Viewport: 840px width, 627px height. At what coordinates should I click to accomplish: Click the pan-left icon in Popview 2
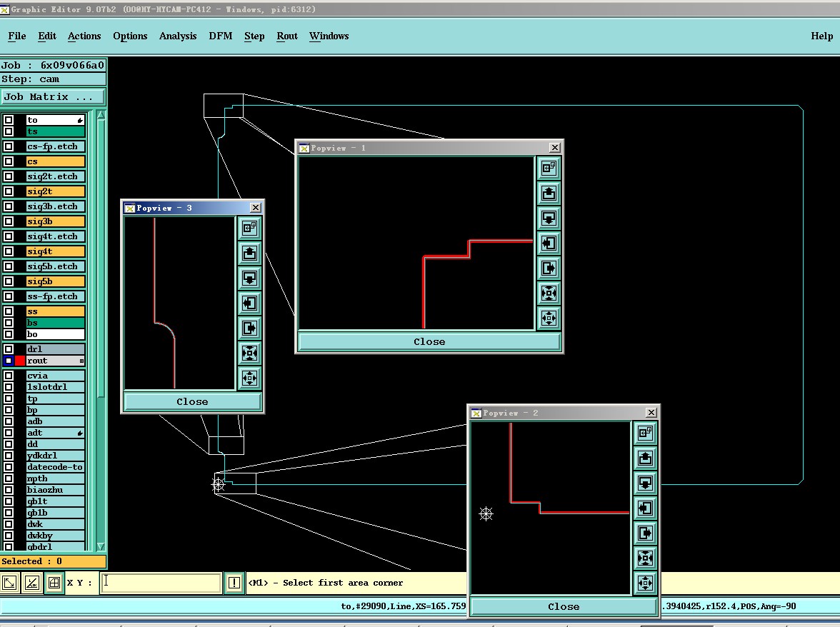coord(645,508)
